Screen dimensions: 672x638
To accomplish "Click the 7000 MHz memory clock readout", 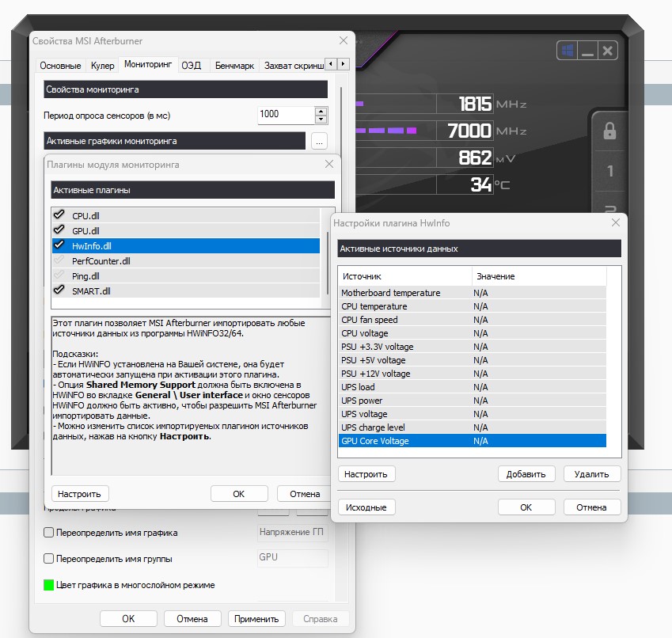I will tap(469, 131).
